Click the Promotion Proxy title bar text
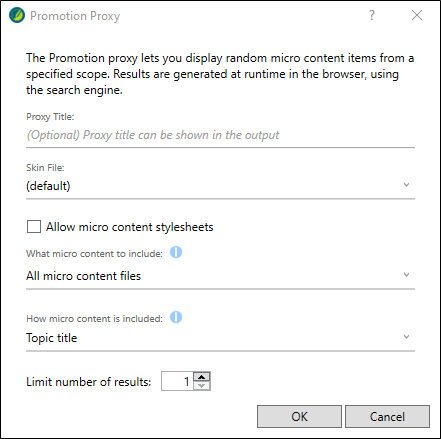The width and height of the screenshot is (441, 439). click(75, 16)
